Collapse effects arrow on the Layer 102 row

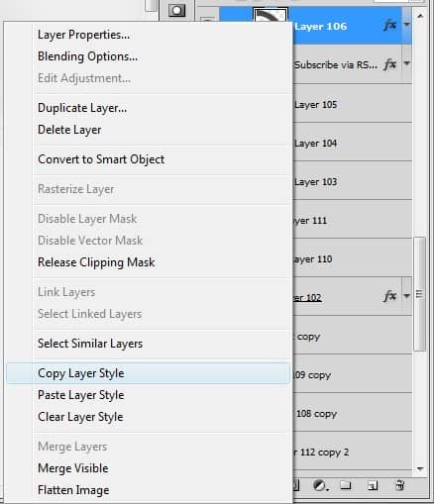(x=407, y=296)
